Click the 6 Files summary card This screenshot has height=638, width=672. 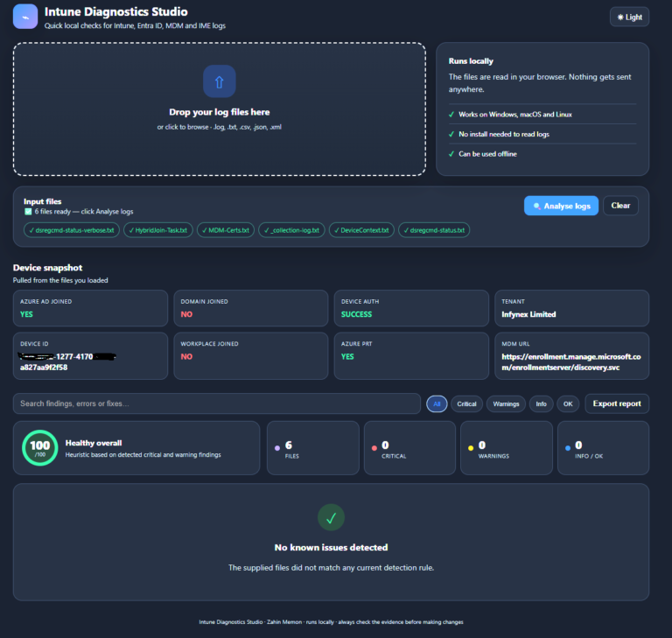pyautogui.click(x=313, y=448)
